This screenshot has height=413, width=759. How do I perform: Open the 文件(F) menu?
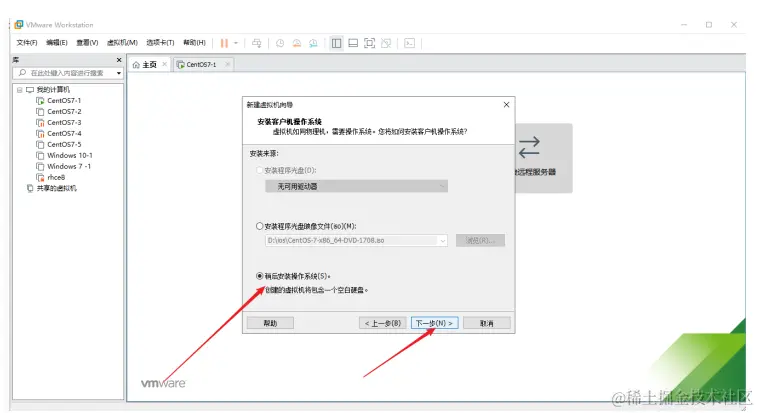[27, 43]
